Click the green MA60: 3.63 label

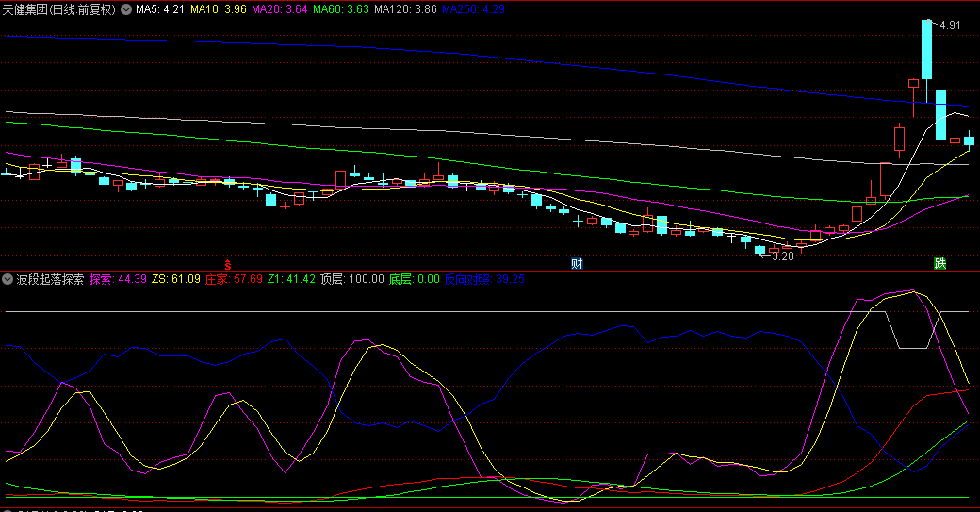click(341, 9)
